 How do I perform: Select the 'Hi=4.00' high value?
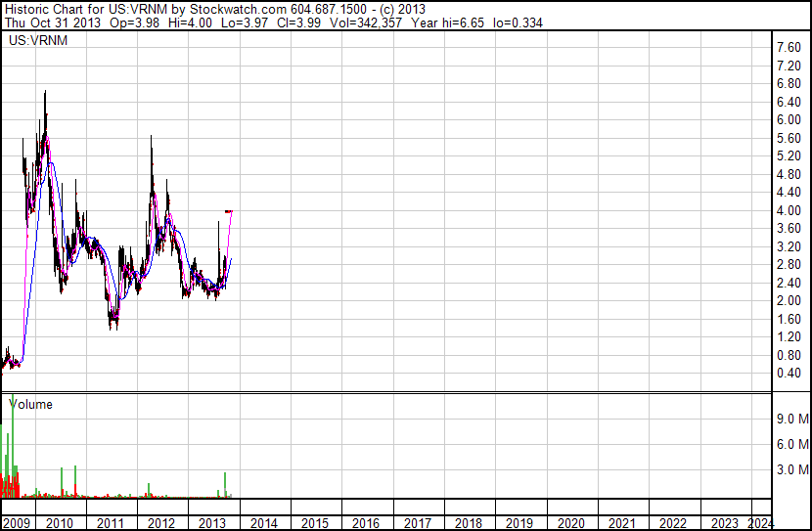click(x=190, y=22)
